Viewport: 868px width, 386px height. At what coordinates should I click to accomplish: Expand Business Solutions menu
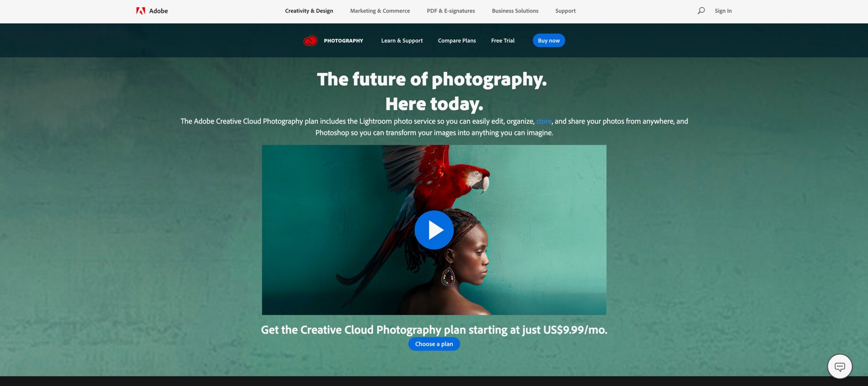click(x=515, y=11)
